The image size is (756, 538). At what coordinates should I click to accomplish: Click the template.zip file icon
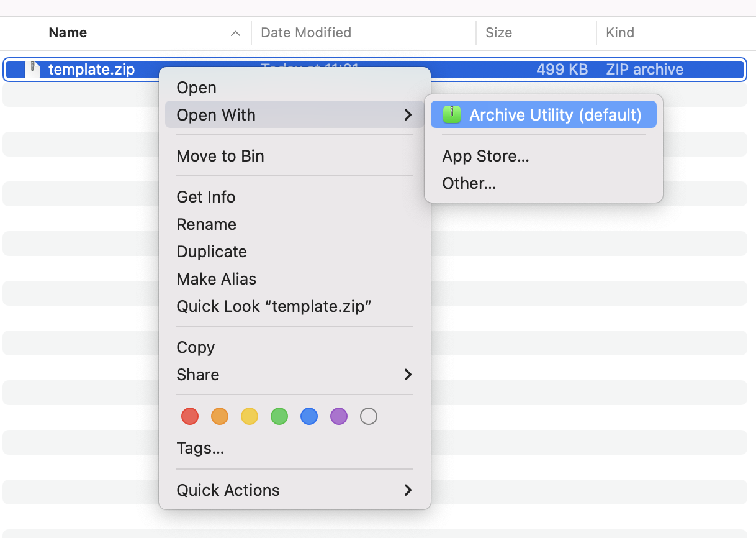[x=32, y=70]
